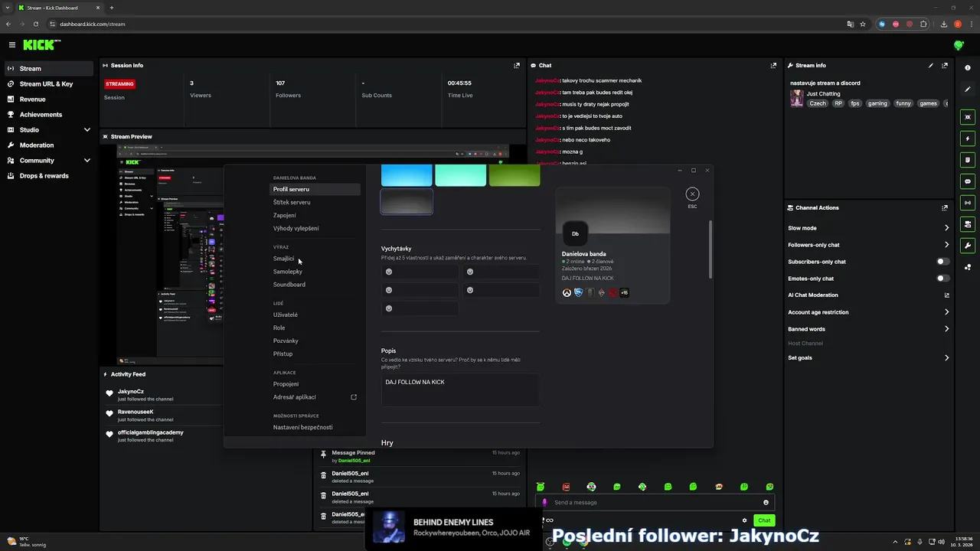Pop out the Channel Actions panel
The height and width of the screenshot is (551, 980).
click(945, 208)
